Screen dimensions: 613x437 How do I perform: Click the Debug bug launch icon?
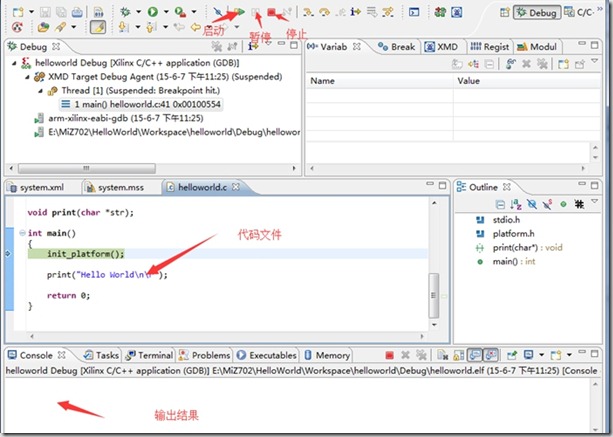click(x=125, y=12)
